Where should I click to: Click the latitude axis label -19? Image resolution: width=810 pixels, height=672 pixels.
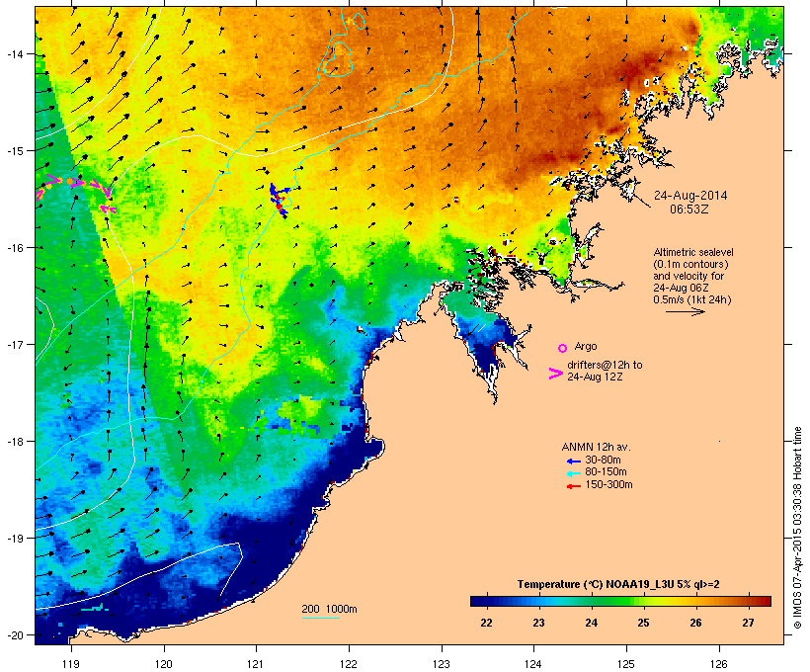[x=14, y=539]
